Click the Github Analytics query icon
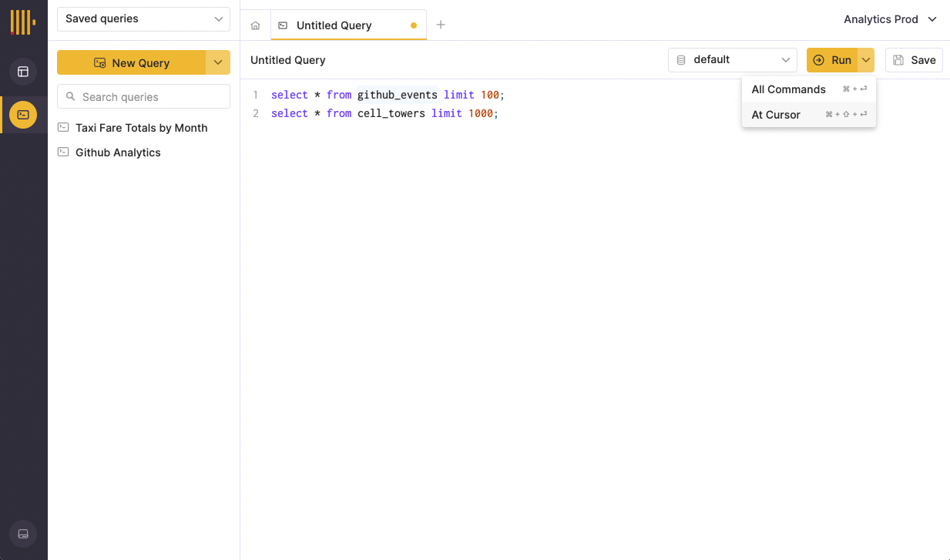The image size is (950, 560). [64, 152]
